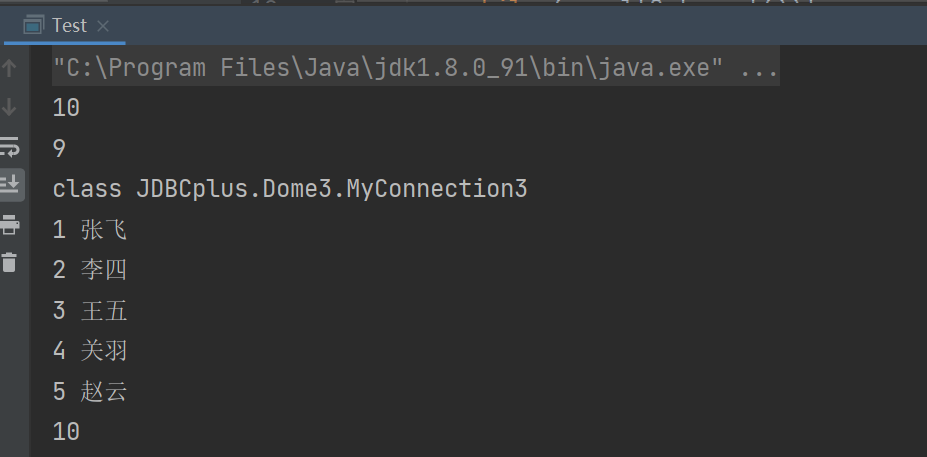Image resolution: width=927 pixels, height=457 pixels.
Task: Click the Up the Stack Trace arrow
Action: click(9, 68)
